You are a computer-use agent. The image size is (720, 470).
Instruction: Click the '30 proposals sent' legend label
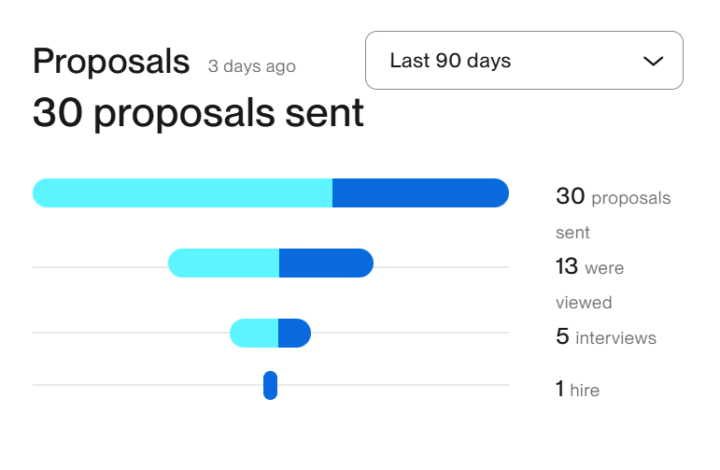(613, 214)
